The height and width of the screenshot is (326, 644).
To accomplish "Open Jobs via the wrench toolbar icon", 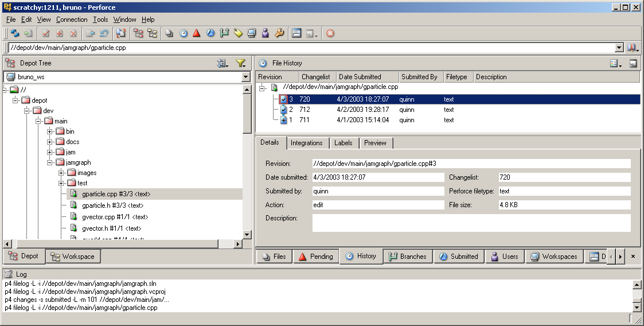I will click(x=279, y=33).
